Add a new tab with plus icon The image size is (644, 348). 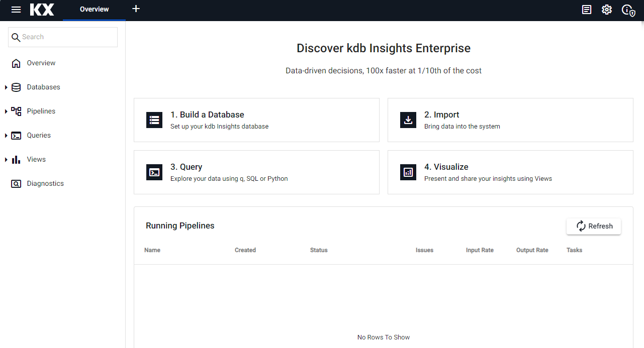[x=136, y=9]
